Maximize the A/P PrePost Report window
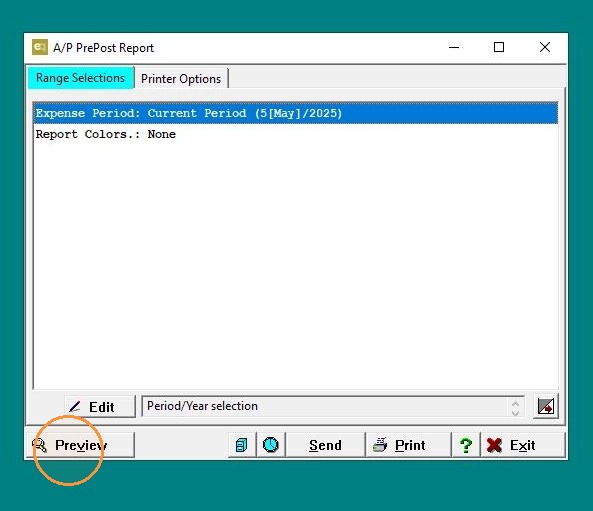The height and width of the screenshot is (511, 593). point(499,47)
